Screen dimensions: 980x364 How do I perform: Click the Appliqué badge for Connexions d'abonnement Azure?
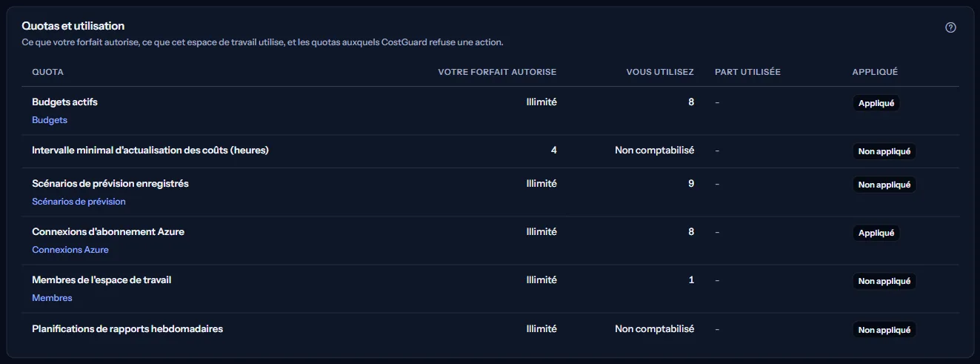pos(876,233)
